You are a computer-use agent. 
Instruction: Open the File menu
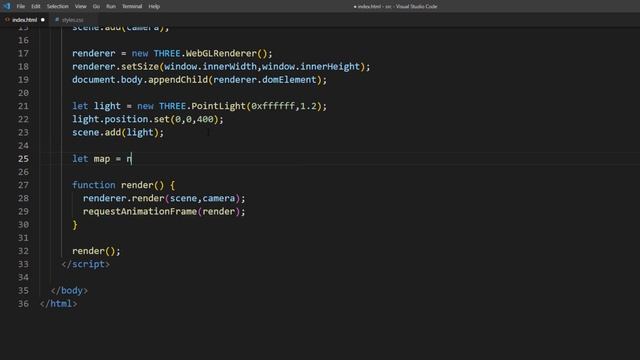pos(20,6)
